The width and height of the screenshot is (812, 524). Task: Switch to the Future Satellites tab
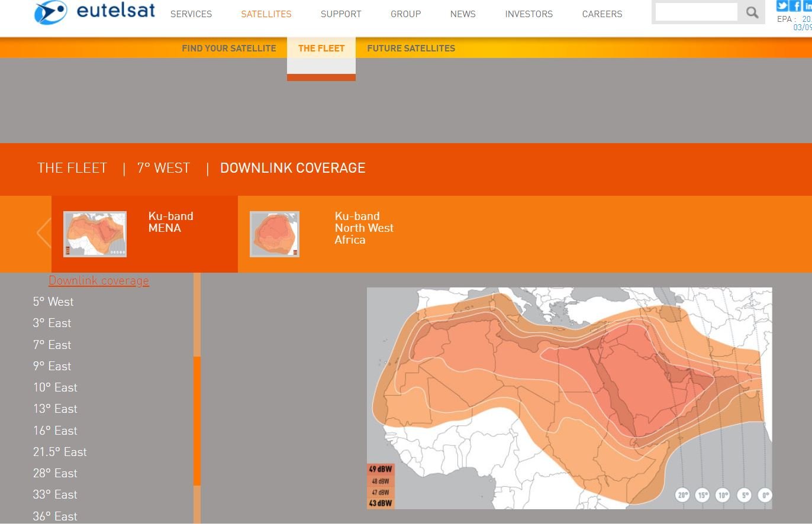pos(411,48)
